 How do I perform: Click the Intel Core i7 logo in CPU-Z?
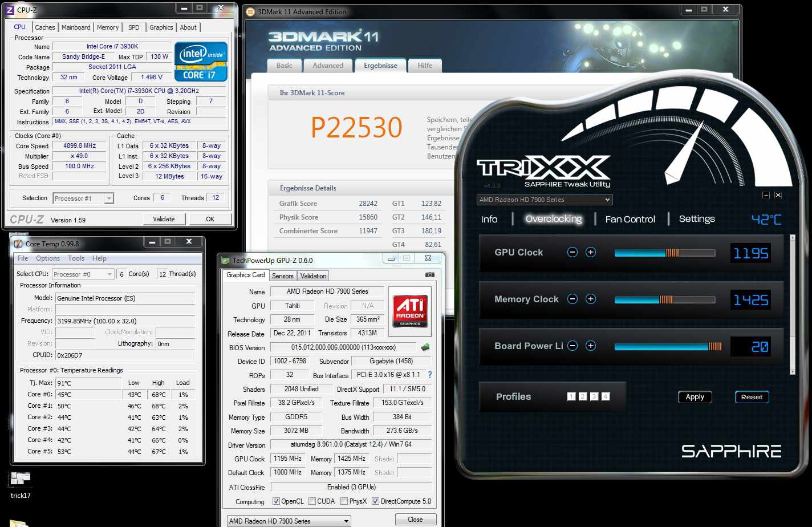tap(201, 62)
